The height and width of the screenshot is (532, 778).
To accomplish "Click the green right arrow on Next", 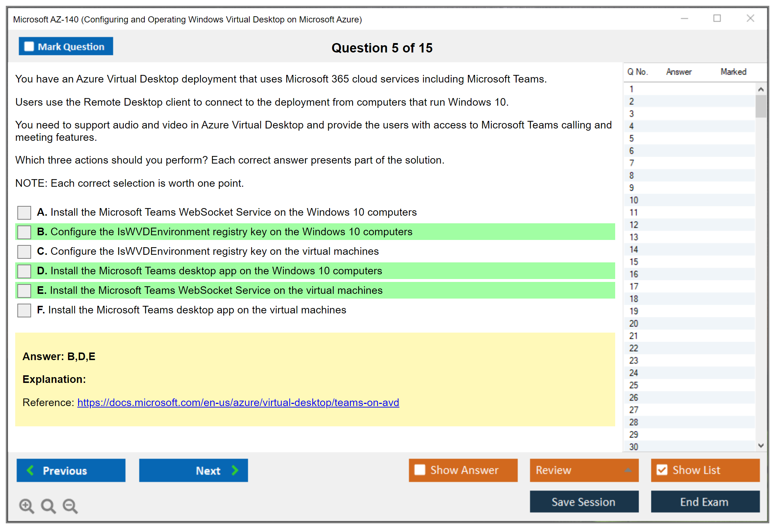I will click(x=235, y=470).
